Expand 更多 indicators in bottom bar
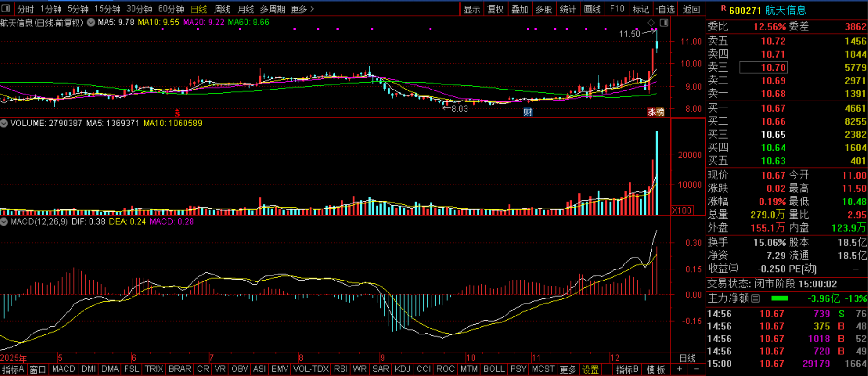Viewport: 868px width, 376px height. (568, 370)
